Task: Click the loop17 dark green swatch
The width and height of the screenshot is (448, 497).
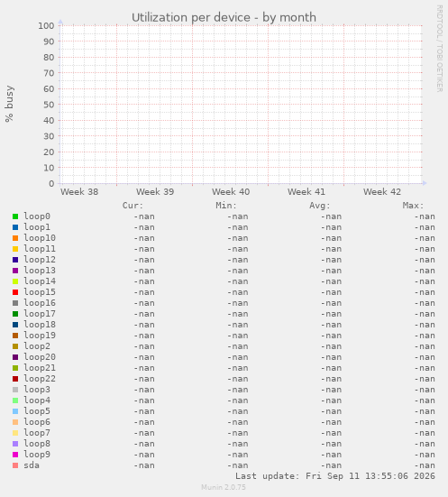Action: 15,314
